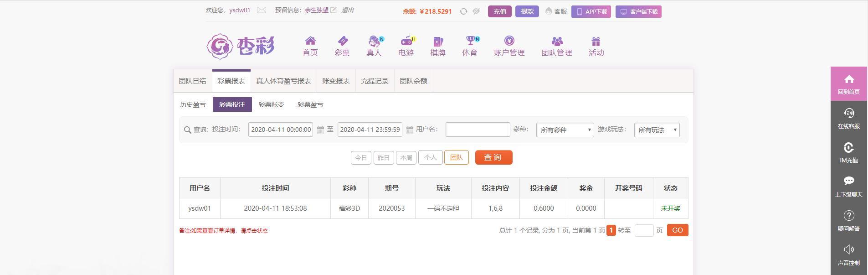
Task: Toggle 声音控制 sound in the sidebar
Action: coord(849,255)
